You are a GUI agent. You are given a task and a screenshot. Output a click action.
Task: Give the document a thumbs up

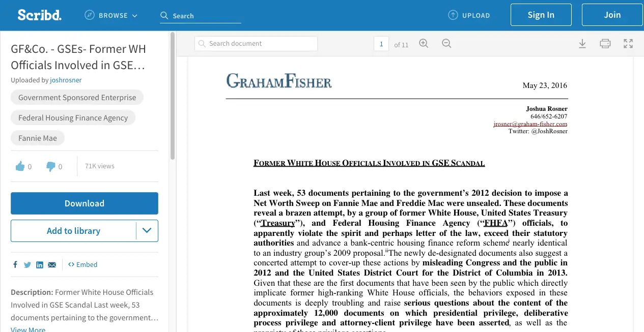[20, 166]
